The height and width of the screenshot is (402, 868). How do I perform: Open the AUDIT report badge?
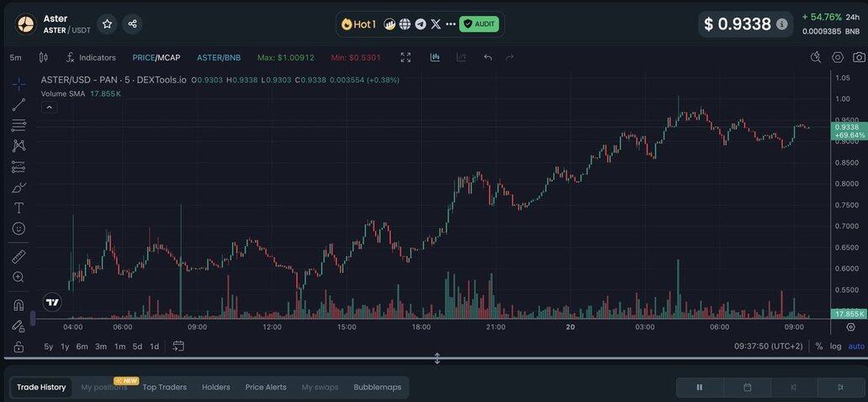479,24
